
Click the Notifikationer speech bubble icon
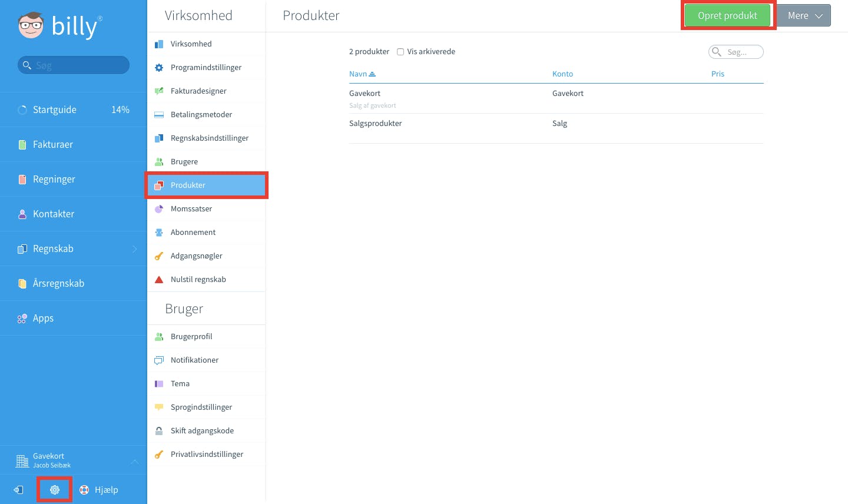tap(159, 360)
